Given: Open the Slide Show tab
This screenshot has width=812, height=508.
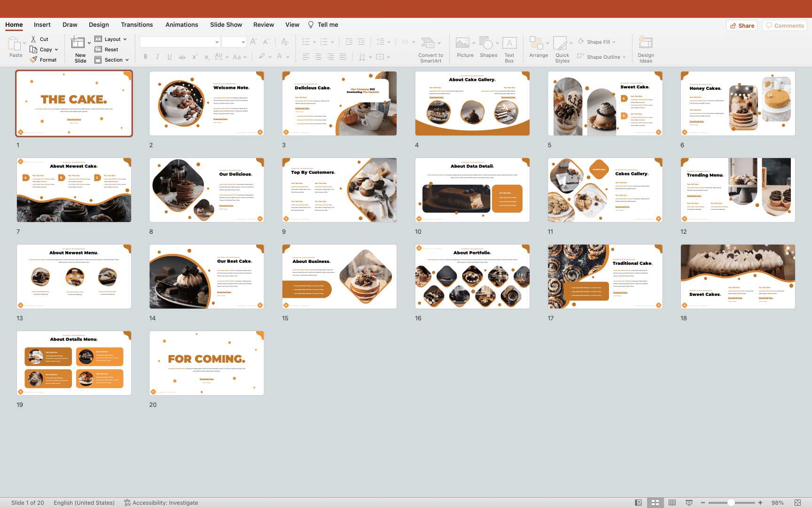Looking at the screenshot, I should [226, 24].
